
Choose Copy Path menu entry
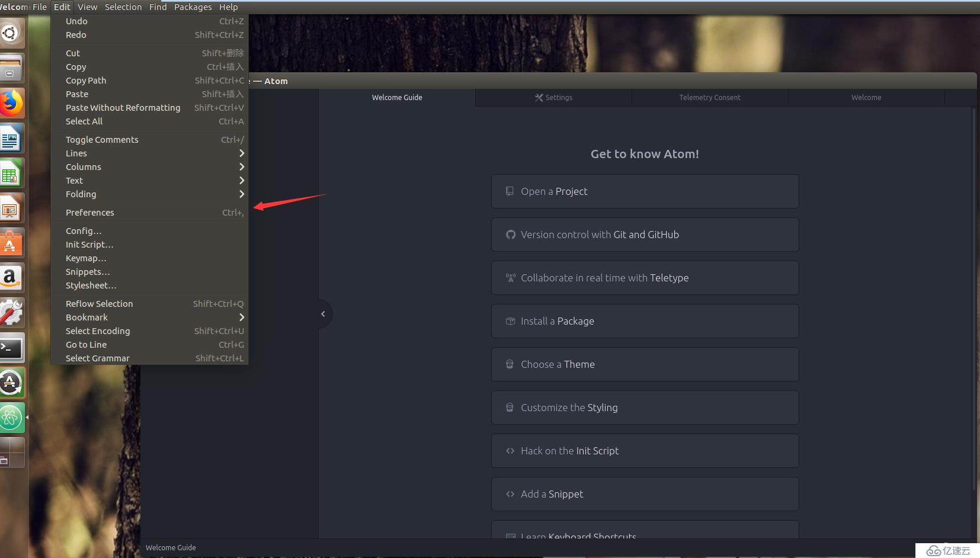(149, 81)
